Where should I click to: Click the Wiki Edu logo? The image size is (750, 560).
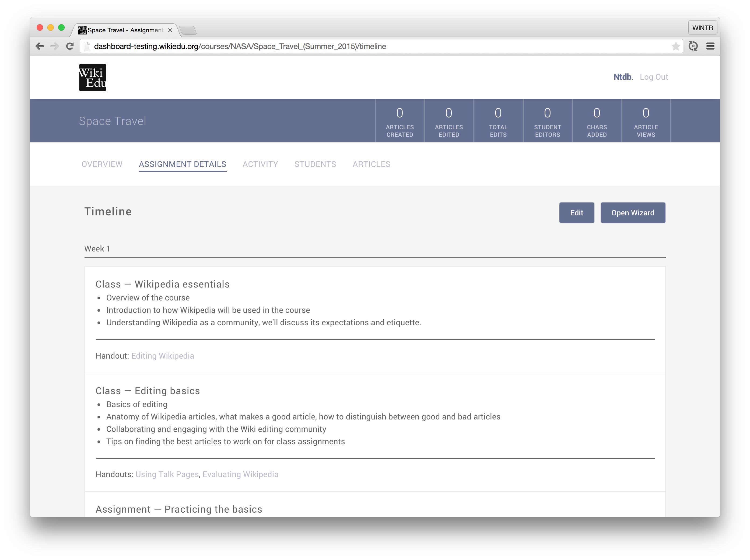point(93,77)
